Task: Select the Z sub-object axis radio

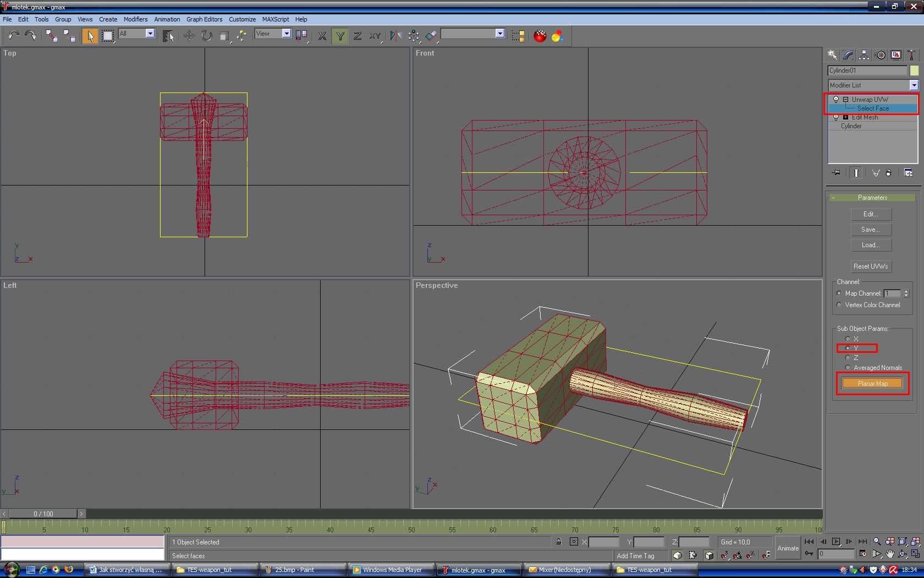Action: pyautogui.click(x=848, y=358)
